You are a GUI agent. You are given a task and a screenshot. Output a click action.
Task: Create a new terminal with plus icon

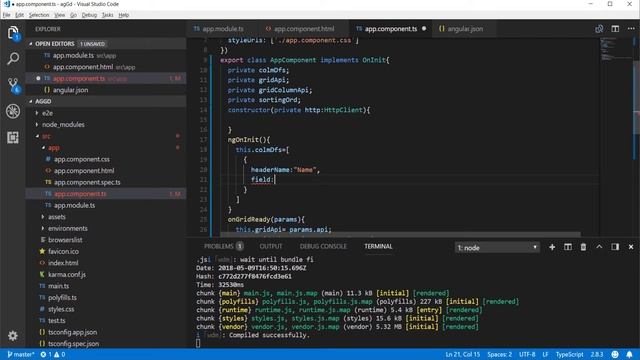[552, 247]
